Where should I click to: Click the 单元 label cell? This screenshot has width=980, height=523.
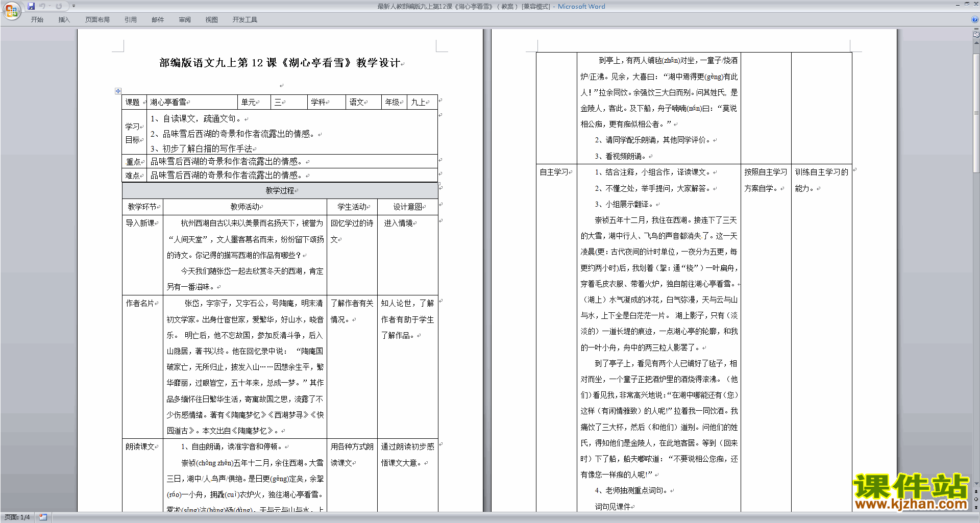[254, 102]
